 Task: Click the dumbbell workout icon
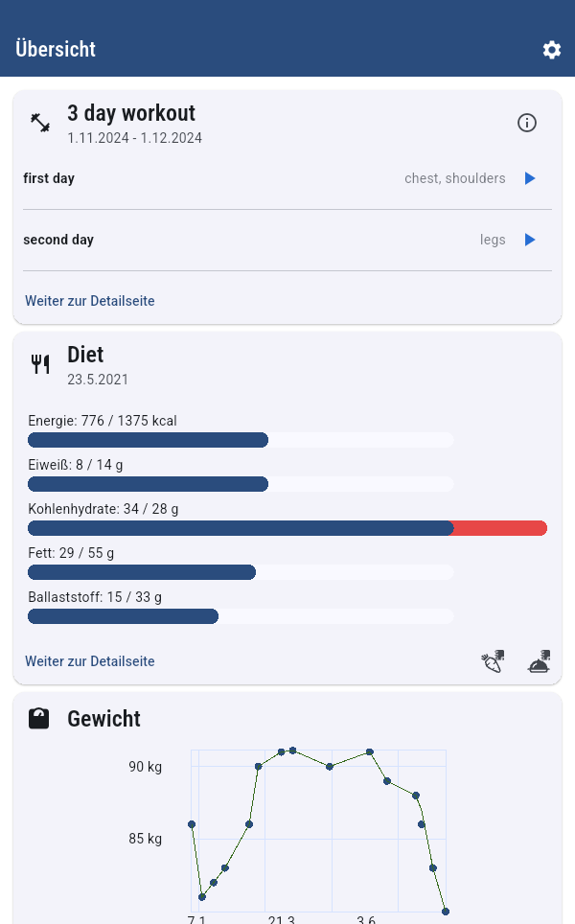click(x=40, y=123)
